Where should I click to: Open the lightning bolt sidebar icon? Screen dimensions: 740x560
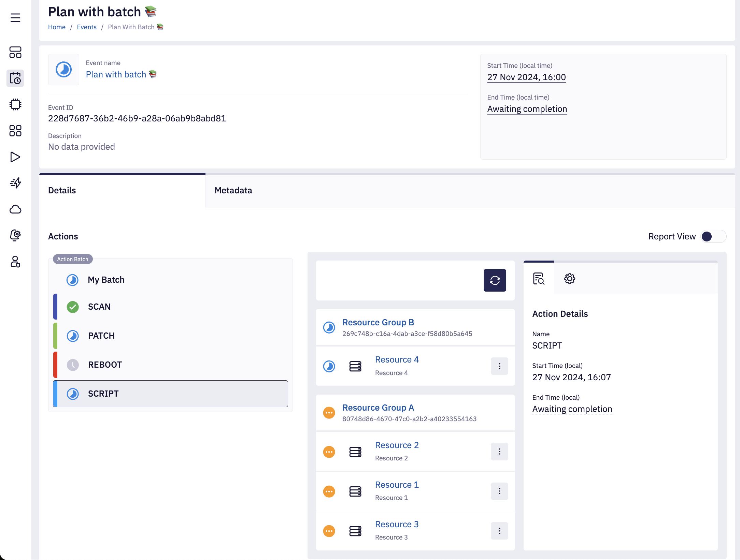[x=15, y=183]
